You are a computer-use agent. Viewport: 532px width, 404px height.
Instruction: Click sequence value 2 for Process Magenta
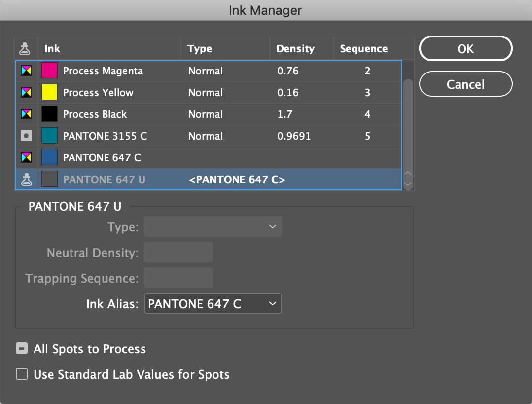[x=367, y=71]
